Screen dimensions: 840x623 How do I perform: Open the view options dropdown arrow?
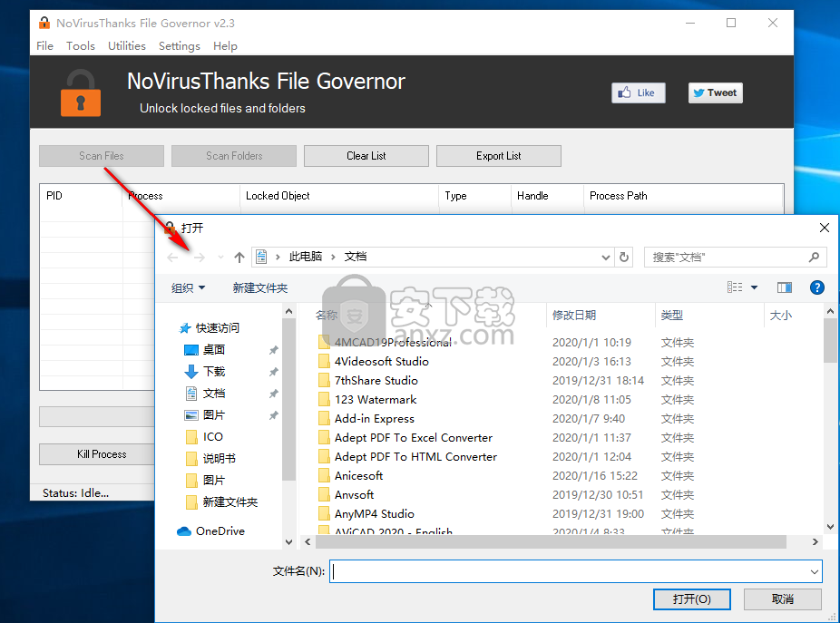coord(755,287)
